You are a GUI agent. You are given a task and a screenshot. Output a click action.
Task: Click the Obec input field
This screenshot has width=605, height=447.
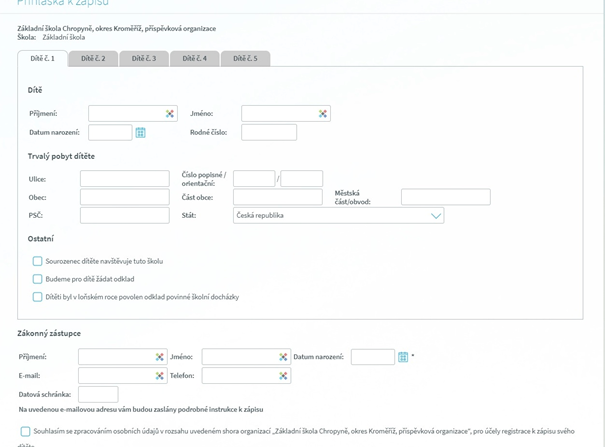pyautogui.click(x=125, y=197)
